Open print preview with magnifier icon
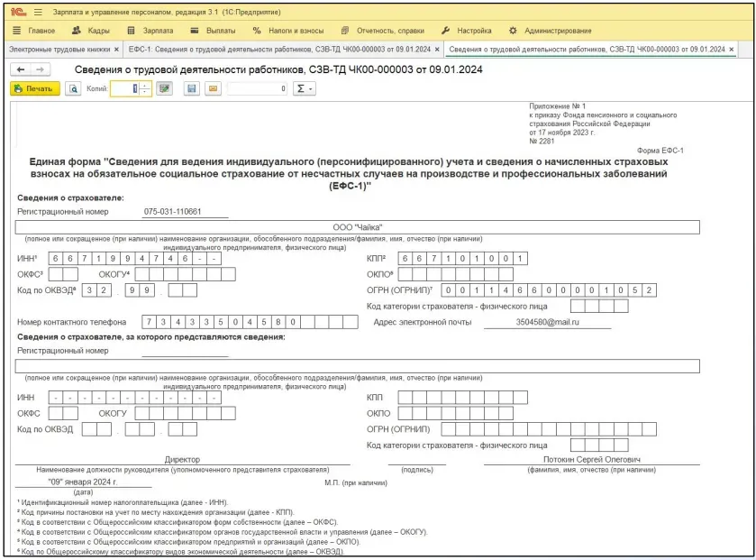The image size is (756, 560). [x=73, y=88]
